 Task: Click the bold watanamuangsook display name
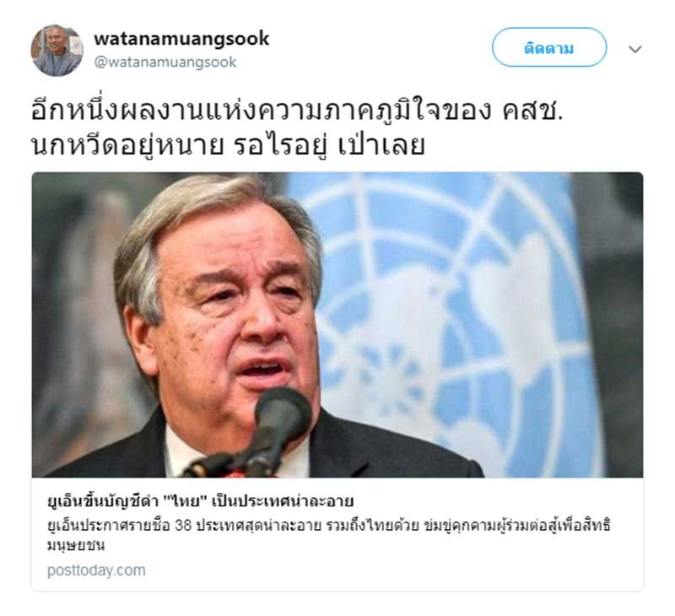click(181, 39)
